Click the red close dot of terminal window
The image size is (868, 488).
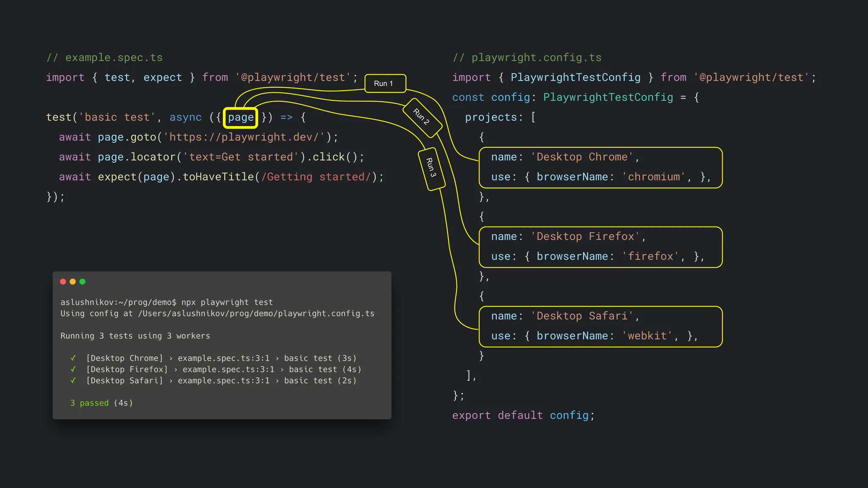pos(63,282)
